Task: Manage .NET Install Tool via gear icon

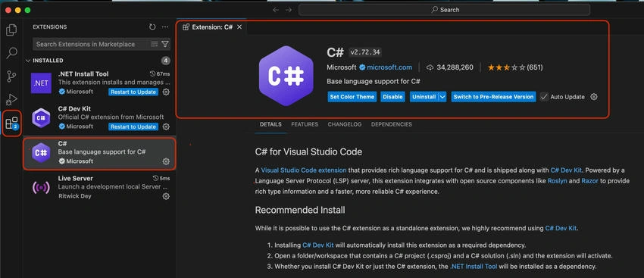Action: (166, 92)
